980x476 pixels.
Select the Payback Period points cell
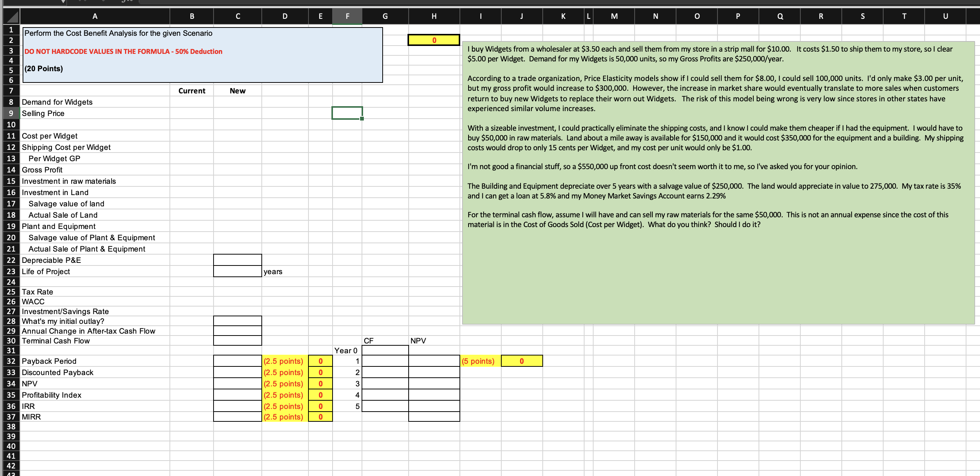point(284,361)
